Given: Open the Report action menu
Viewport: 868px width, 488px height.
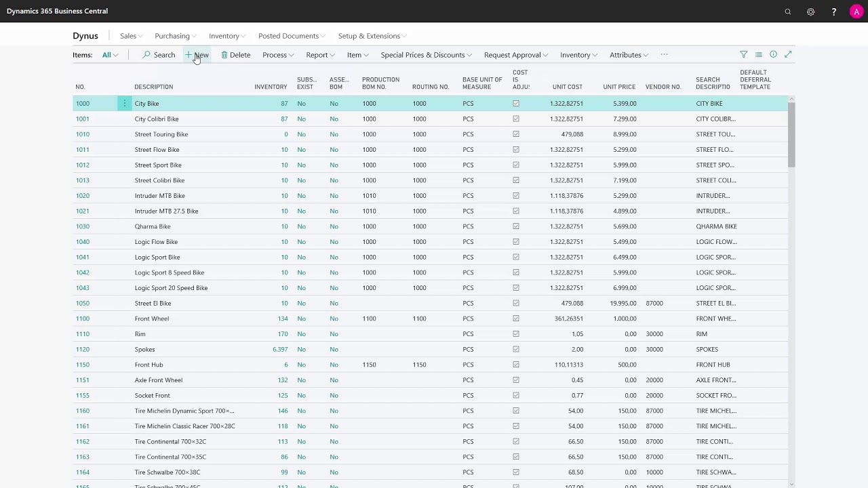Looking at the screenshot, I should (320, 55).
